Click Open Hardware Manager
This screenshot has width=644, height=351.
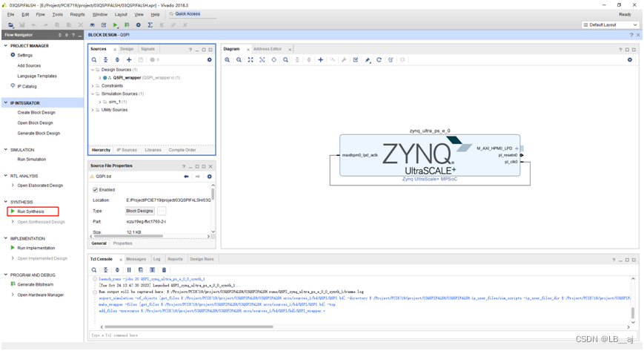[40, 295]
